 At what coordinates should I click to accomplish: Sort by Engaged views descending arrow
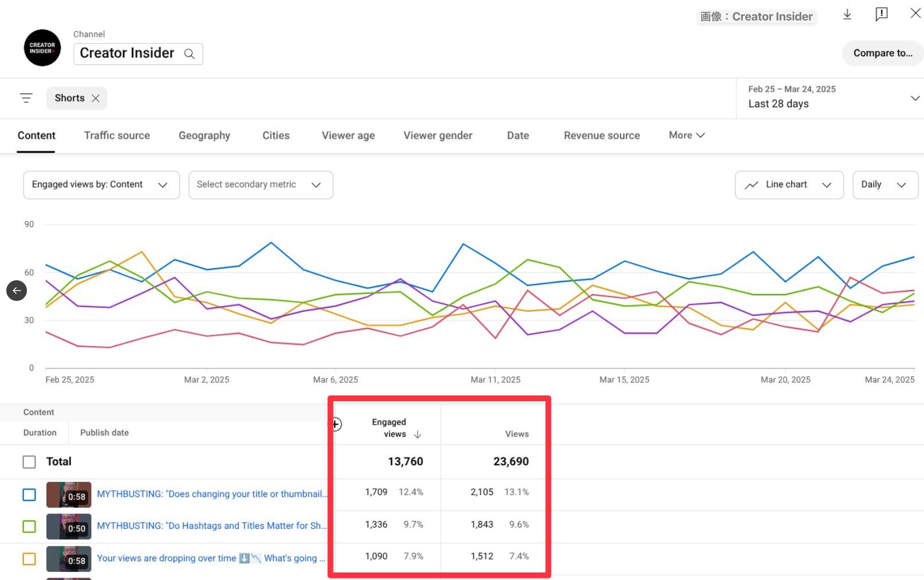tap(418, 434)
